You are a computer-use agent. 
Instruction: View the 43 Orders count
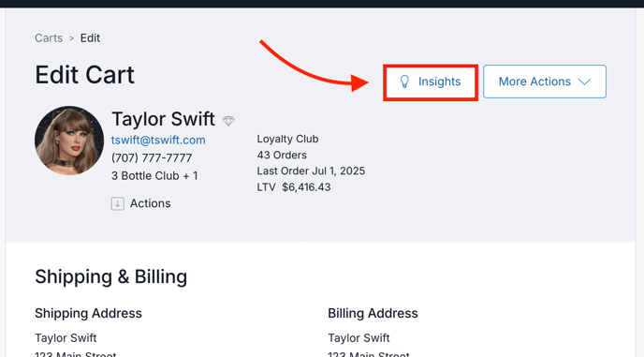[x=282, y=155]
